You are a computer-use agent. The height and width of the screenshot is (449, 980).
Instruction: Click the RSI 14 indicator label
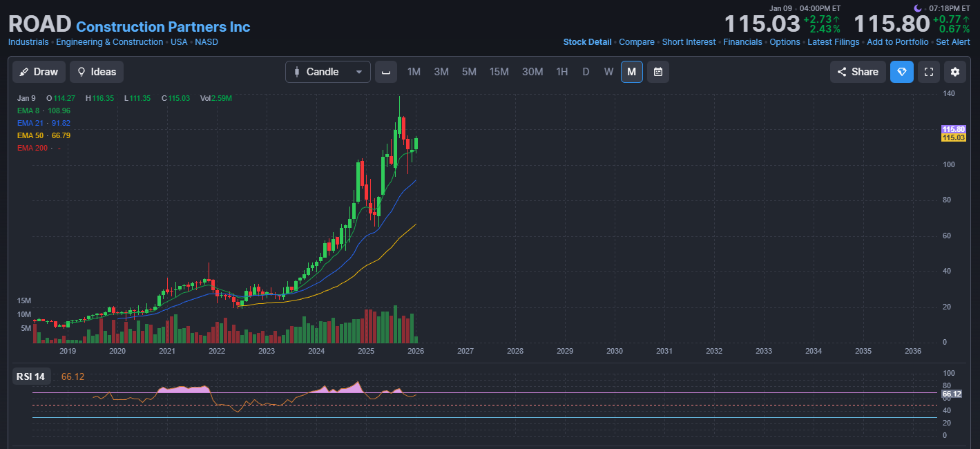pos(31,376)
